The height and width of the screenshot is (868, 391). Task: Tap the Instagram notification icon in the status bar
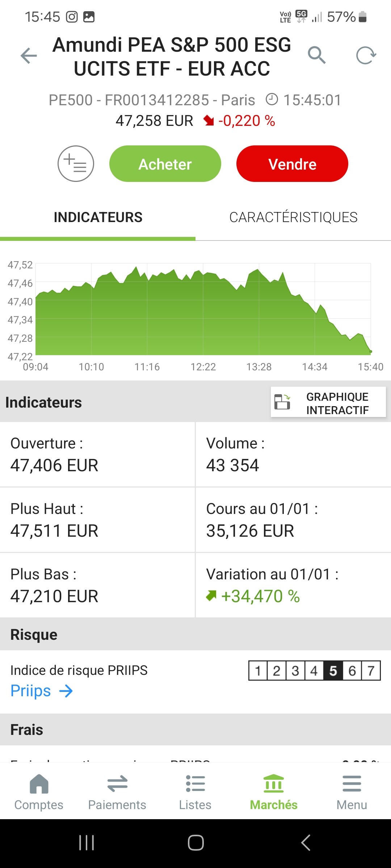pos(72,17)
